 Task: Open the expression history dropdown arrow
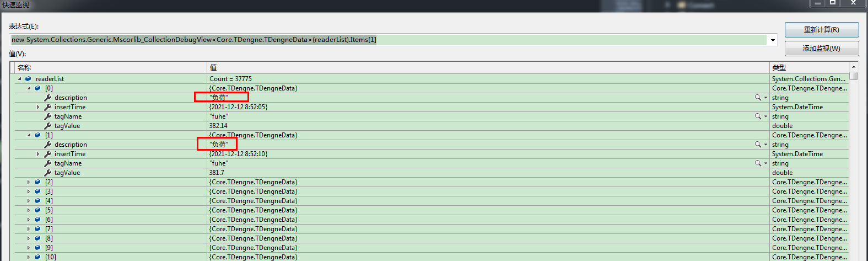point(773,40)
